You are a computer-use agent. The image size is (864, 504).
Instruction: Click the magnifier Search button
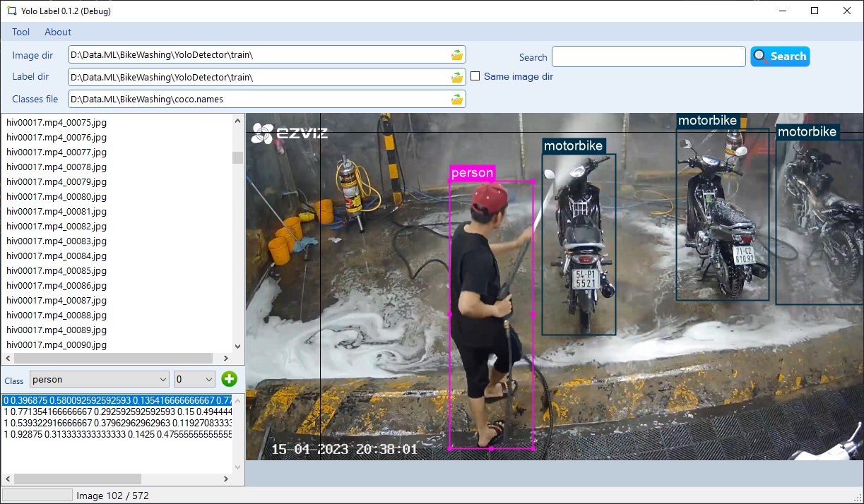pyautogui.click(x=780, y=56)
